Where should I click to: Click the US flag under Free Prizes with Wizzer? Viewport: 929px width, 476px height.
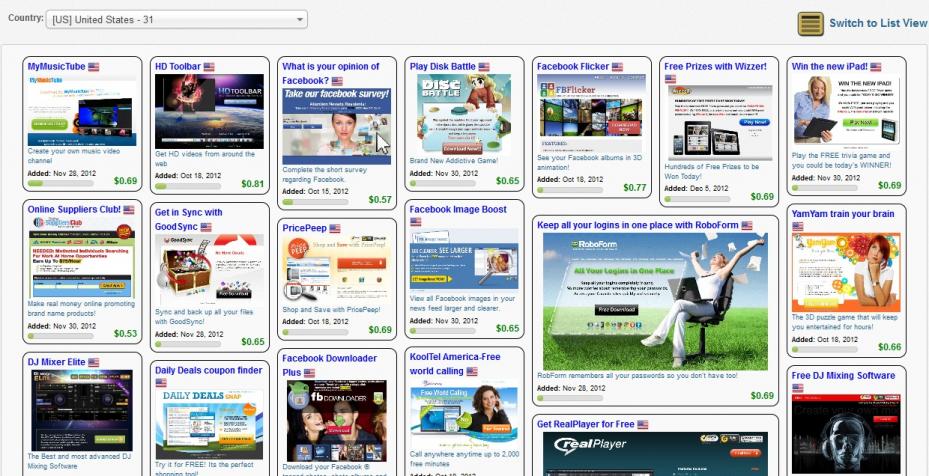click(x=669, y=79)
